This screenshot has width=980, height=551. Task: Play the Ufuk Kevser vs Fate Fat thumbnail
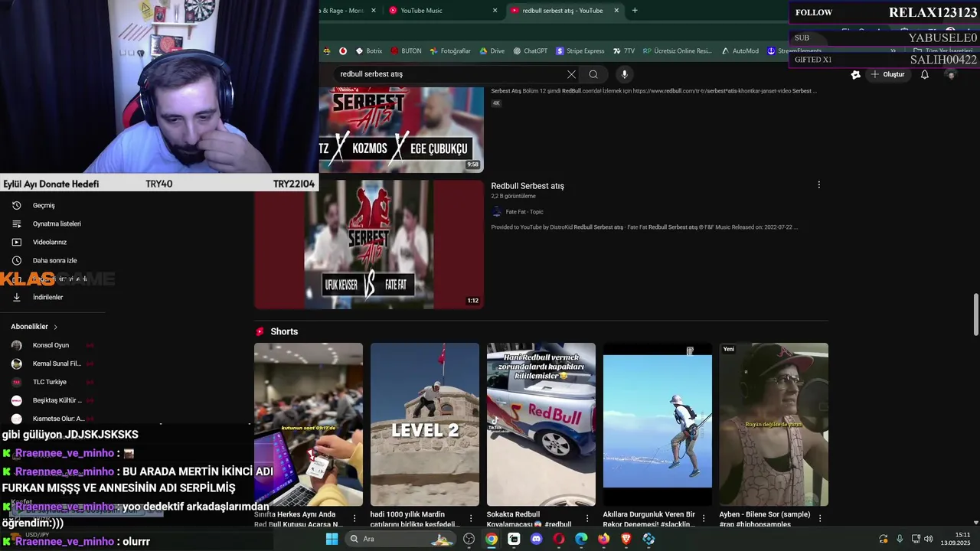(x=369, y=245)
